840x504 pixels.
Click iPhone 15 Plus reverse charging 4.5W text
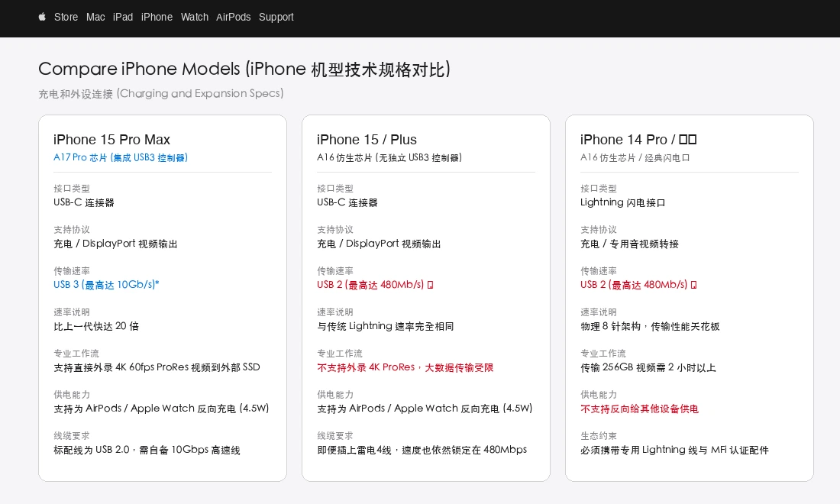(x=425, y=409)
